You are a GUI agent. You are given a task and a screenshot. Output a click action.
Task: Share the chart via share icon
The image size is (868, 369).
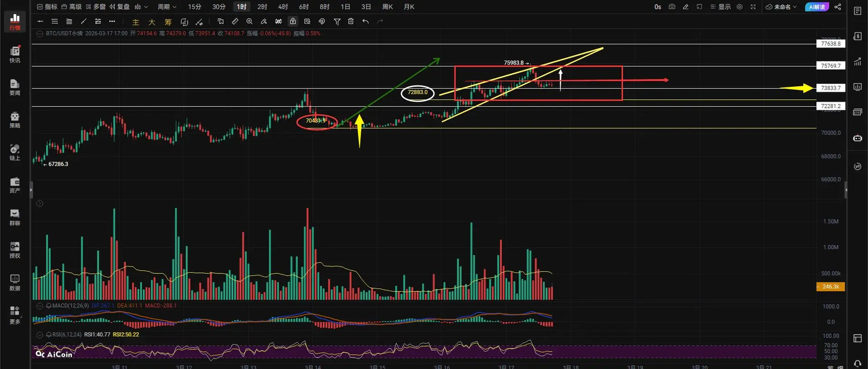tap(838, 7)
